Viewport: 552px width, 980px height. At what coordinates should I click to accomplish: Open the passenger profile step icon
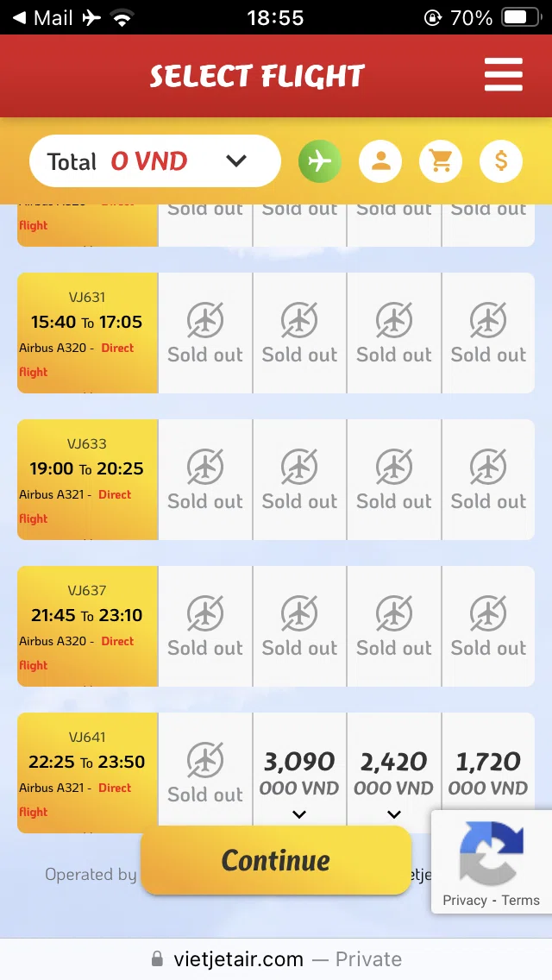point(380,161)
